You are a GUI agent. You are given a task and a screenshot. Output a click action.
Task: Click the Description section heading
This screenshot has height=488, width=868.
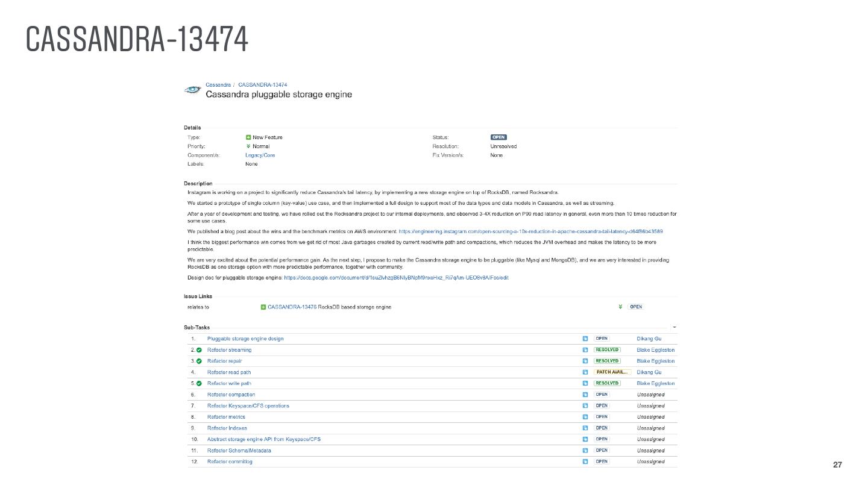pos(198,184)
